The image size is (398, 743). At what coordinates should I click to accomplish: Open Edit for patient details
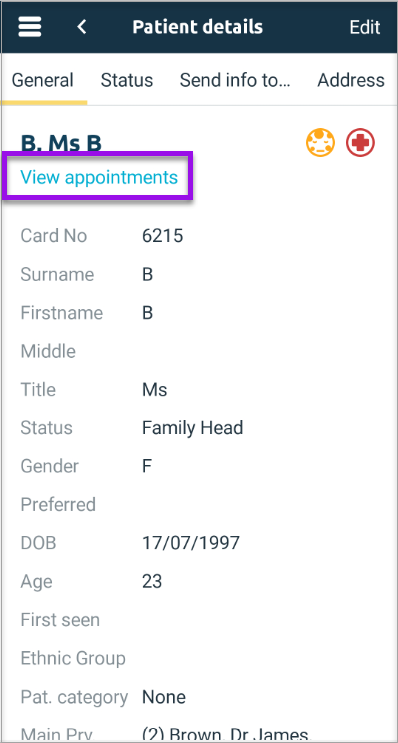pyautogui.click(x=365, y=27)
